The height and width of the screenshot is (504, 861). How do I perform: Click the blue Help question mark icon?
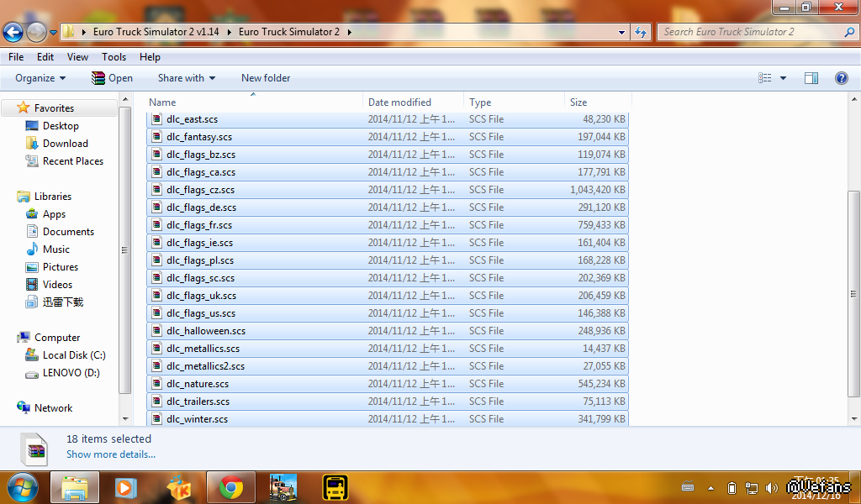click(x=841, y=78)
